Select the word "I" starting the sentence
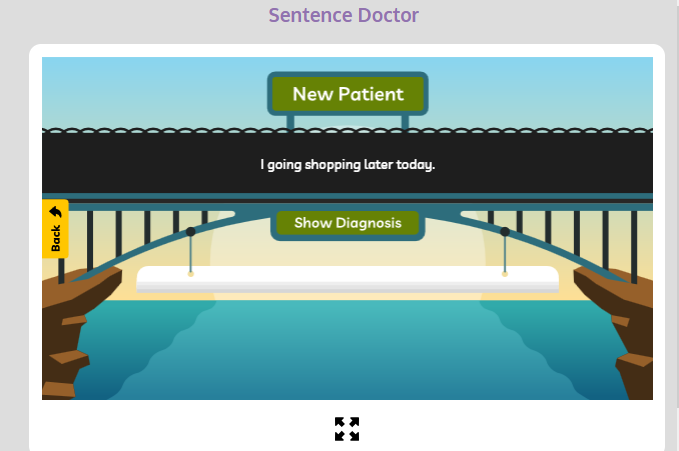679x451 pixels. (262, 164)
